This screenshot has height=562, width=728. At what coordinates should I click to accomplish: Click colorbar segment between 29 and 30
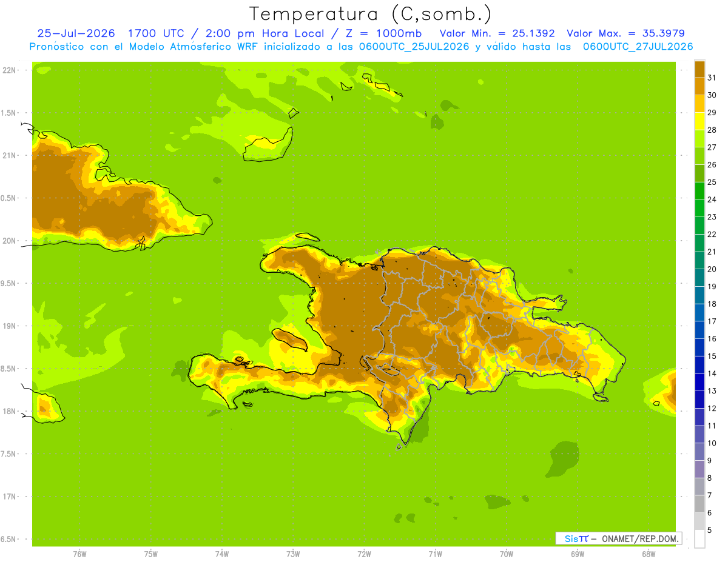[699, 104]
